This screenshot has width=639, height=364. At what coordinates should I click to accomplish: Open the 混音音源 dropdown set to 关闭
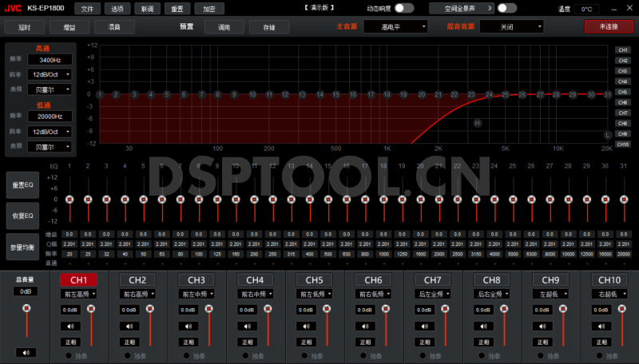pyautogui.click(x=511, y=26)
